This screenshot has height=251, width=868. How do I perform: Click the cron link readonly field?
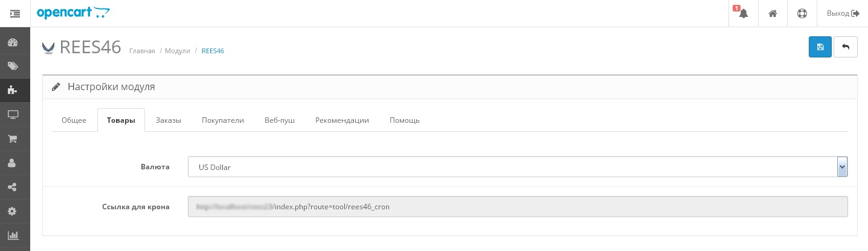point(518,206)
